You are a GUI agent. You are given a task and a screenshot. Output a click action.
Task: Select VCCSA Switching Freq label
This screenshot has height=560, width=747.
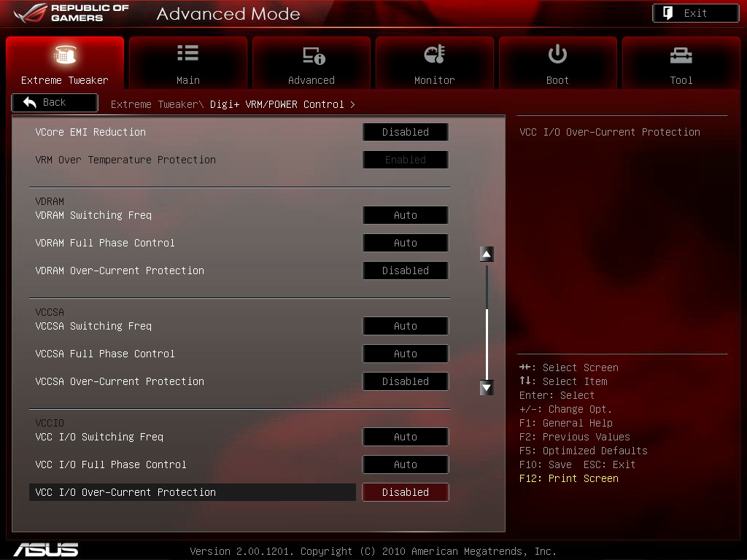tap(93, 326)
